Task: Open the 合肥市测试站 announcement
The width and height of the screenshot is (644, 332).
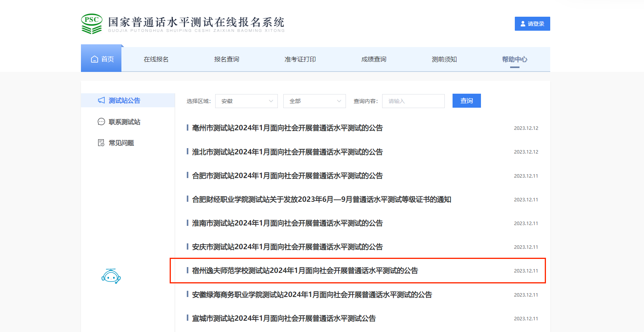Action: tap(287, 176)
